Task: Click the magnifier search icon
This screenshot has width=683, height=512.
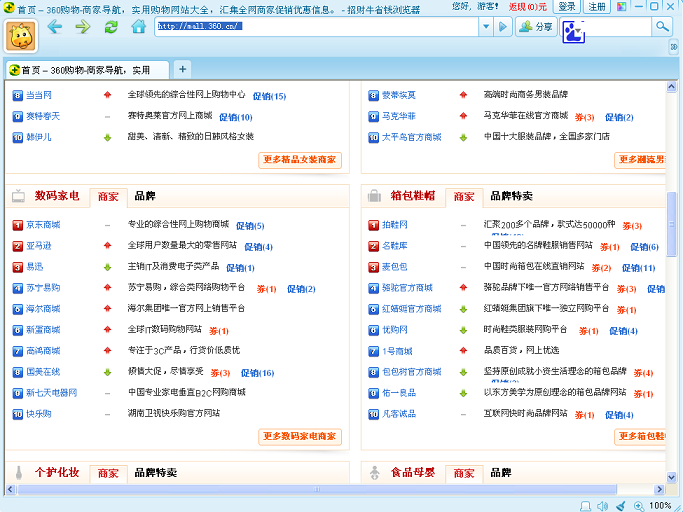Action: (661, 26)
